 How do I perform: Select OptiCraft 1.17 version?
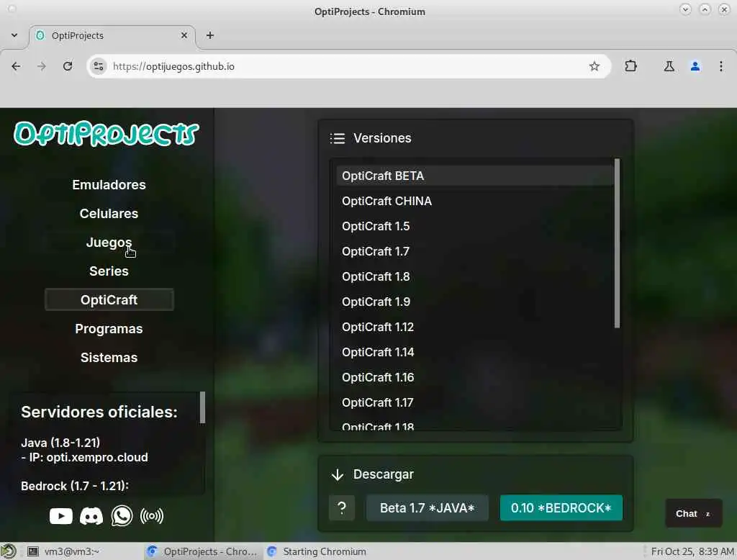coord(475,402)
